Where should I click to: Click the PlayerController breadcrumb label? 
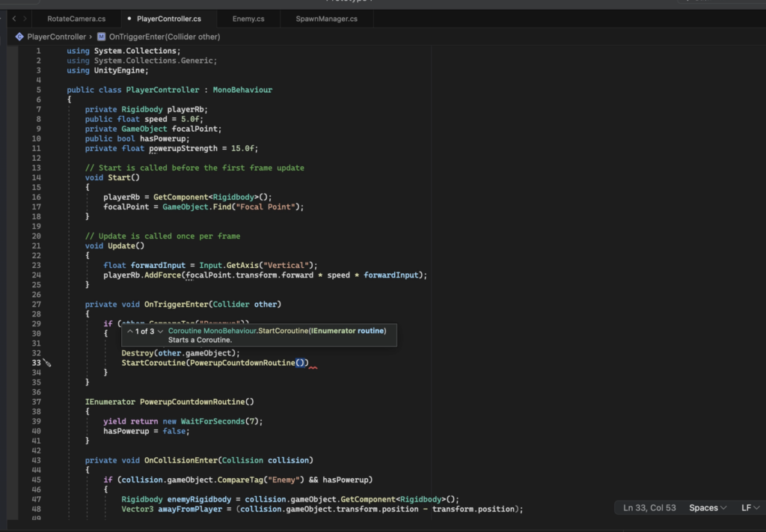57,36
